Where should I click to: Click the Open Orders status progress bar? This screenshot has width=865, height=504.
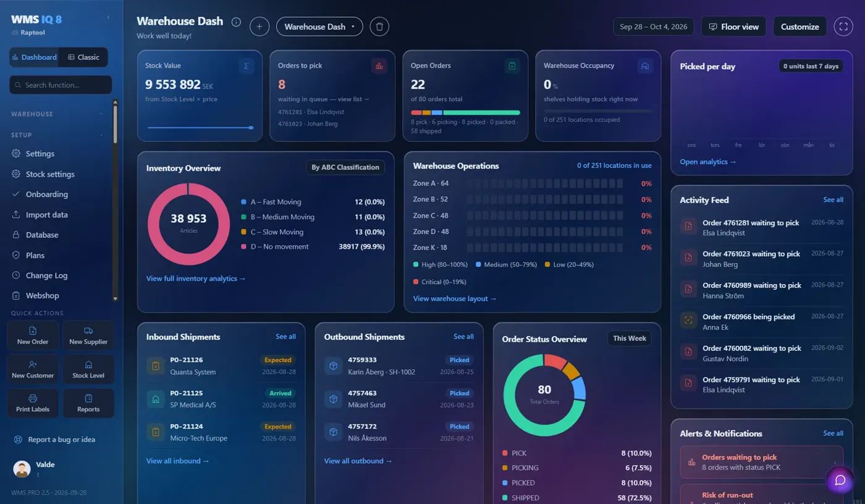465,113
